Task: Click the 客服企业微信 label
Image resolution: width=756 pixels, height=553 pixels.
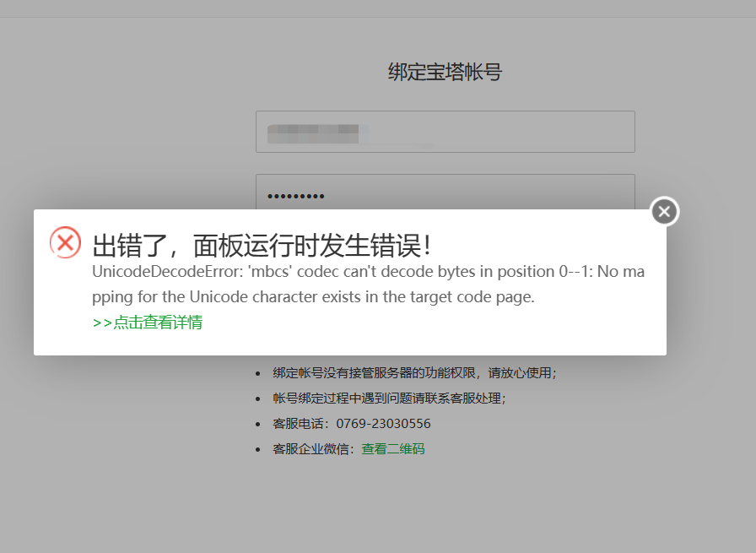Action: click(313, 449)
